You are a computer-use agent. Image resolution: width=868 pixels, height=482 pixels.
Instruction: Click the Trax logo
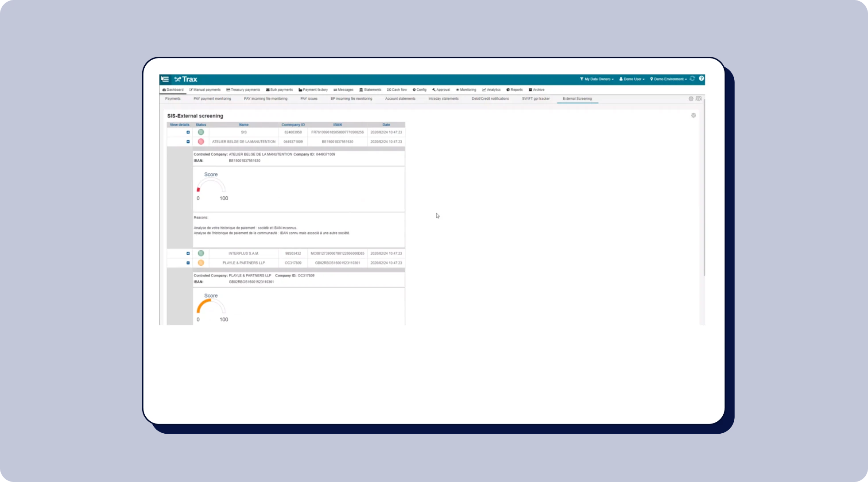pos(186,79)
